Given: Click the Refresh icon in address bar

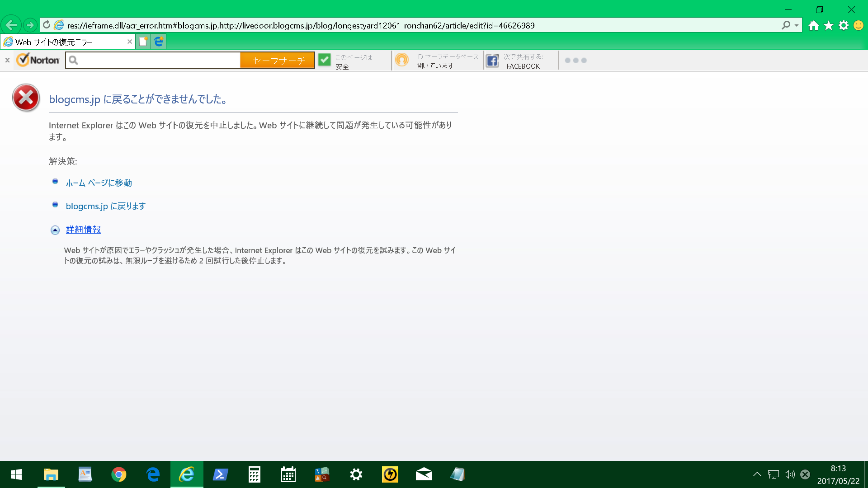Looking at the screenshot, I should [47, 25].
